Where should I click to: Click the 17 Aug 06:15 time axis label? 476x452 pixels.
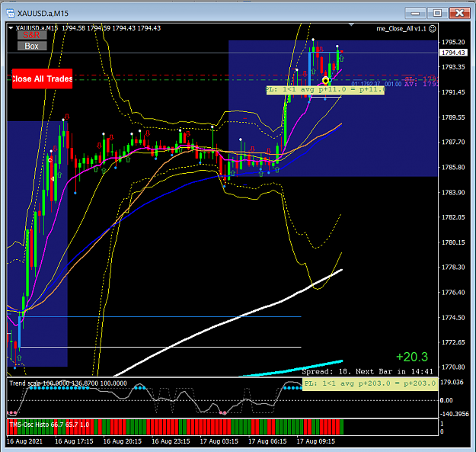[x=267, y=441]
